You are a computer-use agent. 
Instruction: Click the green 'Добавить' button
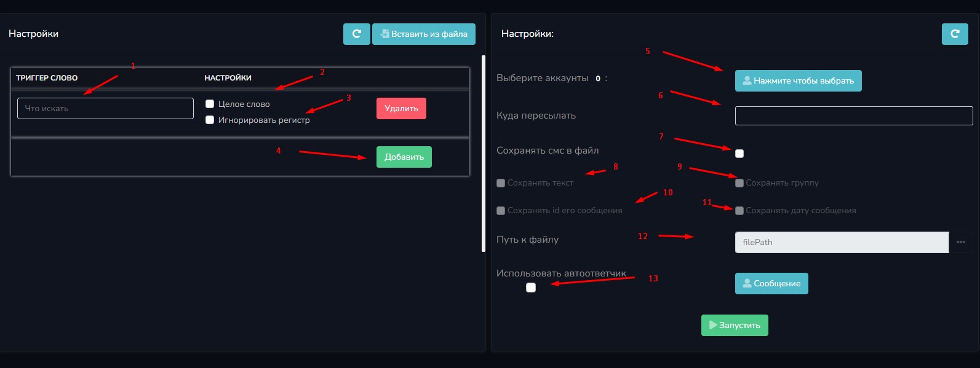[x=404, y=157]
